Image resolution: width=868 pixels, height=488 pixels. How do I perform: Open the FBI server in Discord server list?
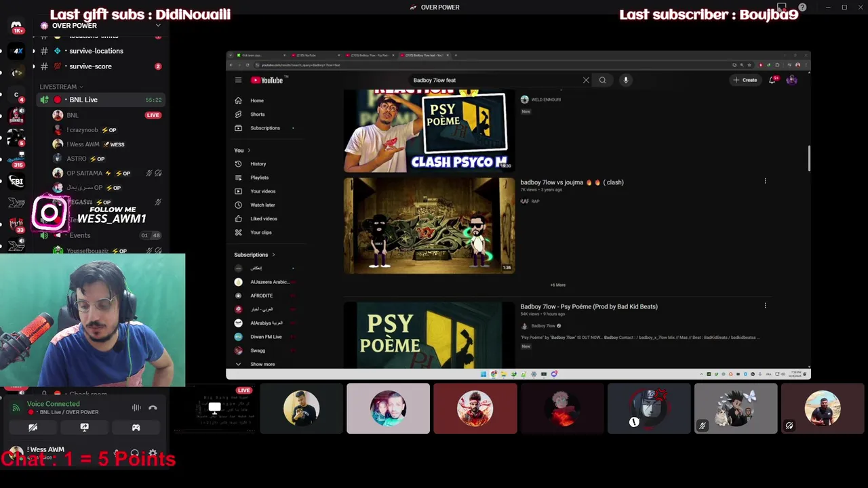[x=17, y=181]
